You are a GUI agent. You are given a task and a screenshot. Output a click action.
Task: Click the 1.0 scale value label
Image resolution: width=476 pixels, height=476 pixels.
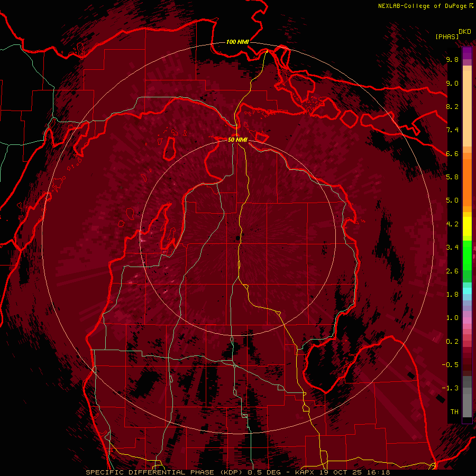[452, 318]
